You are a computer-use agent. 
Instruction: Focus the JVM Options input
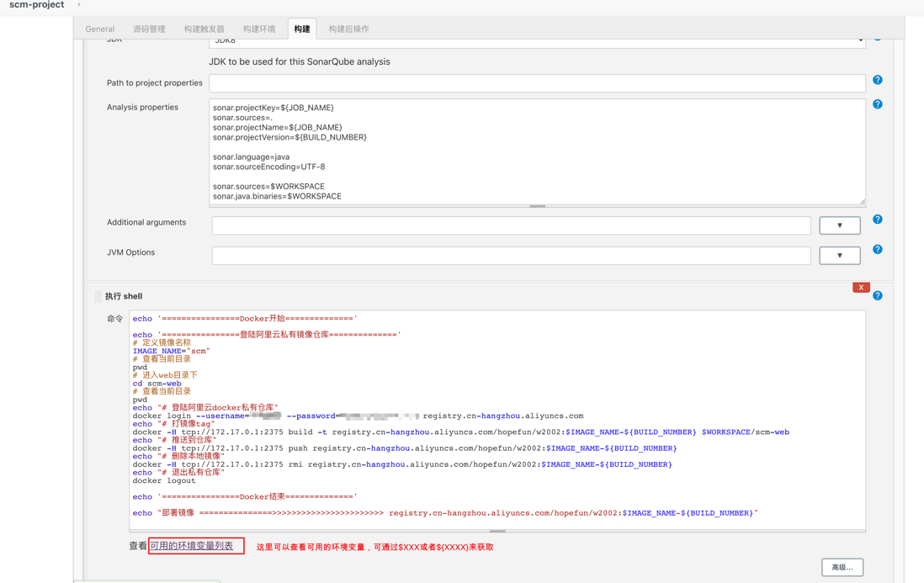coord(511,256)
